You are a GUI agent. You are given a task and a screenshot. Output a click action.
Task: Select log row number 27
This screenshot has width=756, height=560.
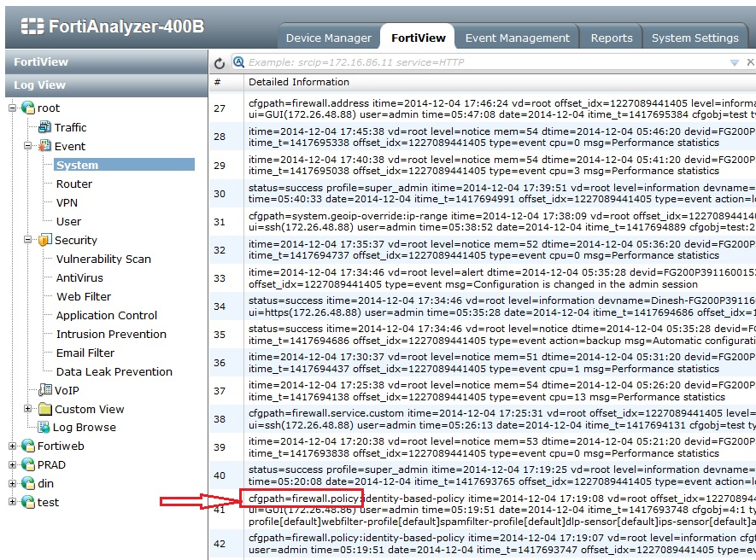coord(483,108)
